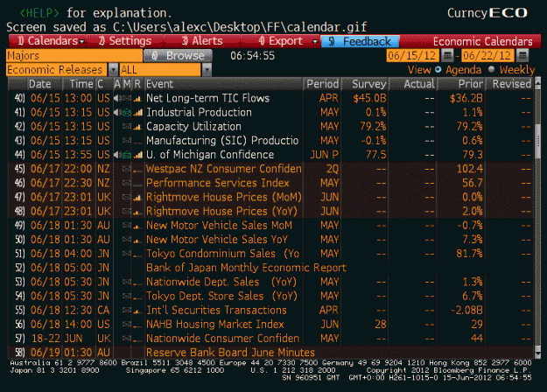The image size is (547, 392).
Task: Click the table vertical scrollbar thumb
Action: [537, 141]
